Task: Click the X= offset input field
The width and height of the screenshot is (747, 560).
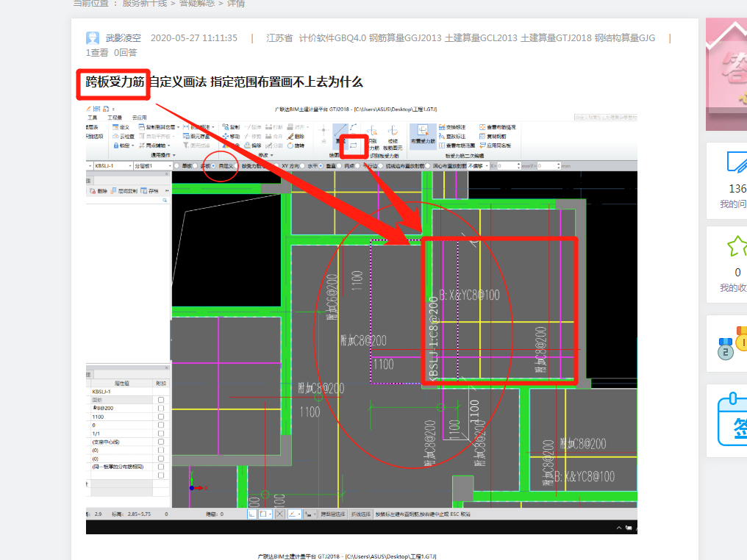Action: pos(509,165)
